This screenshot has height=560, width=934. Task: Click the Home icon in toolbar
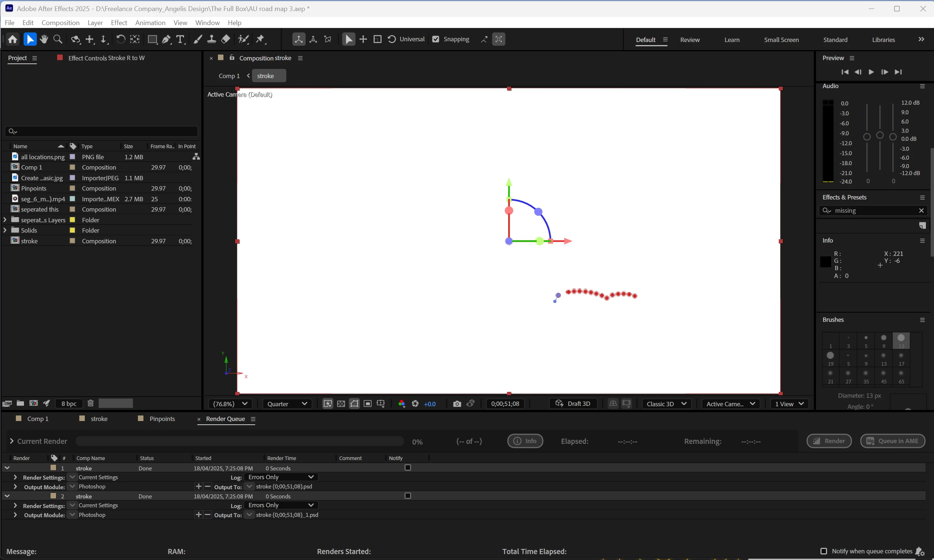click(13, 39)
